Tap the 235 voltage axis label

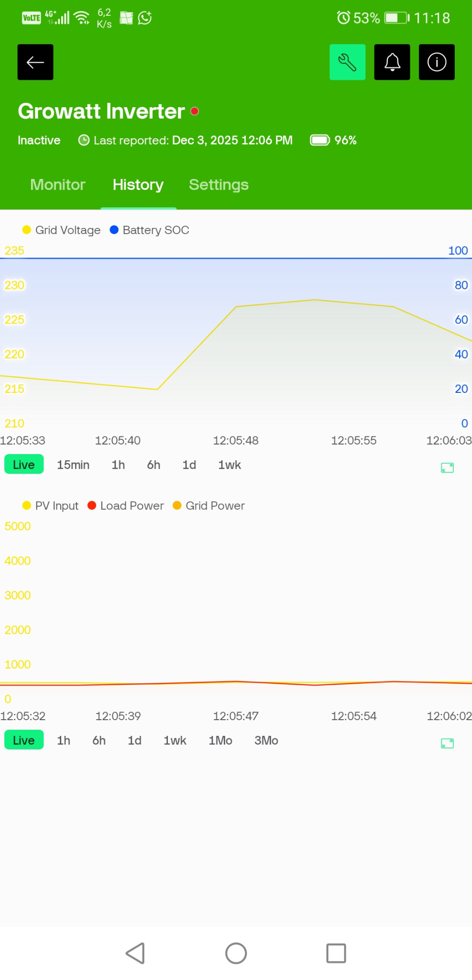point(14,251)
